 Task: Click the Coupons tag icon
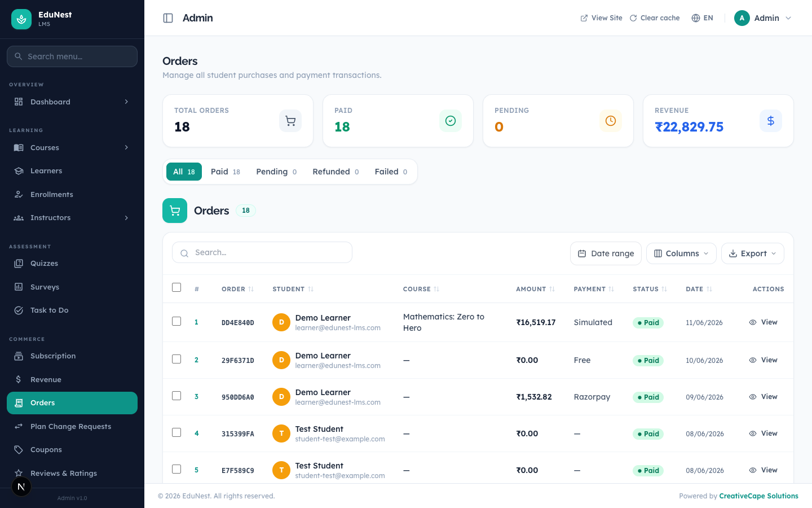[x=19, y=450]
